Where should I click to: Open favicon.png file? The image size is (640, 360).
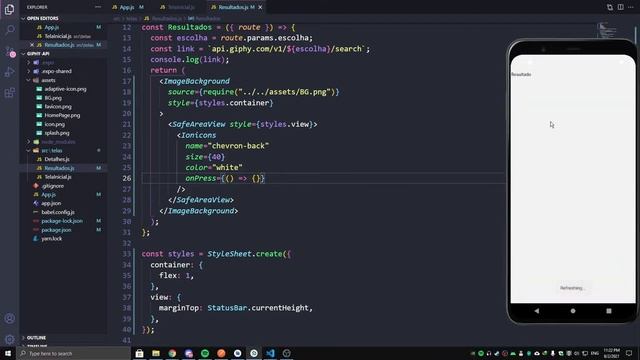tap(58, 107)
